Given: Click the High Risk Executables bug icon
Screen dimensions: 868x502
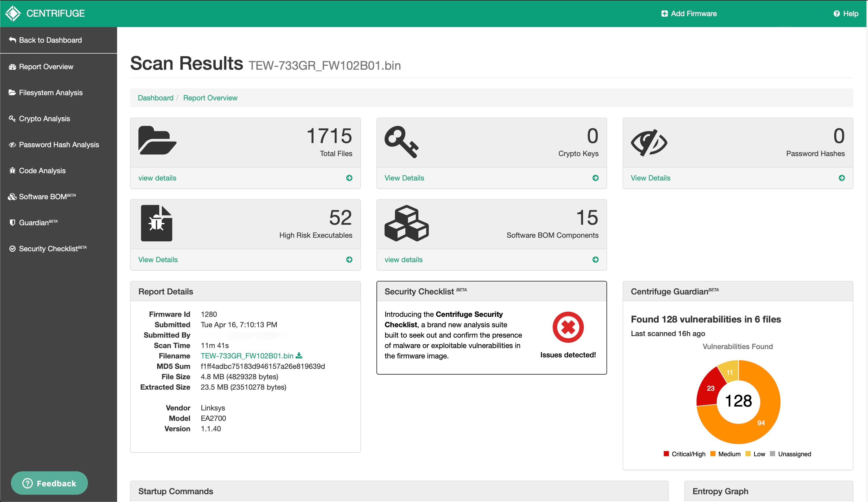Looking at the screenshot, I should click(x=156, y=223).
